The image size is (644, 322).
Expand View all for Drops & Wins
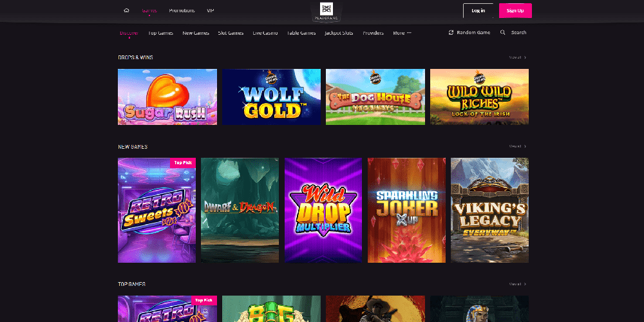click(518, 57)
